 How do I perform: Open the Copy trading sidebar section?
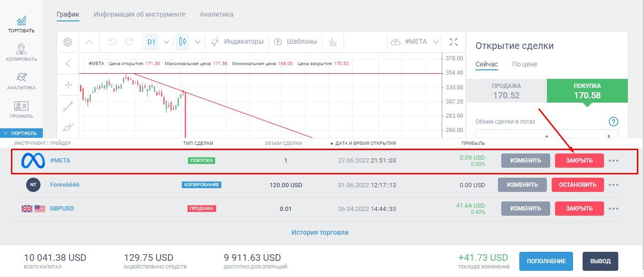pyautogui.click(x=21, y=52)
